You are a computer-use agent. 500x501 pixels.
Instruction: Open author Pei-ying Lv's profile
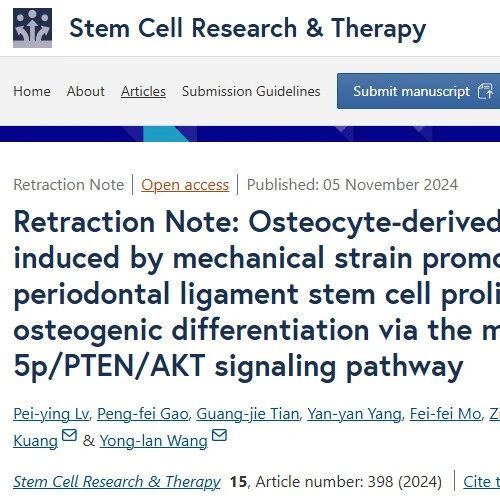click(51, 414)
